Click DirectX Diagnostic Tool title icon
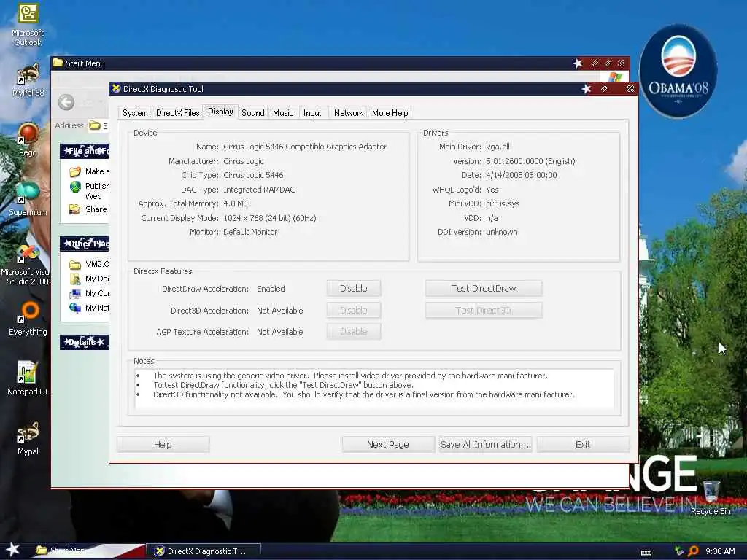Image resolution: width=747 pixels, height=560 pixels. (116, 88)
